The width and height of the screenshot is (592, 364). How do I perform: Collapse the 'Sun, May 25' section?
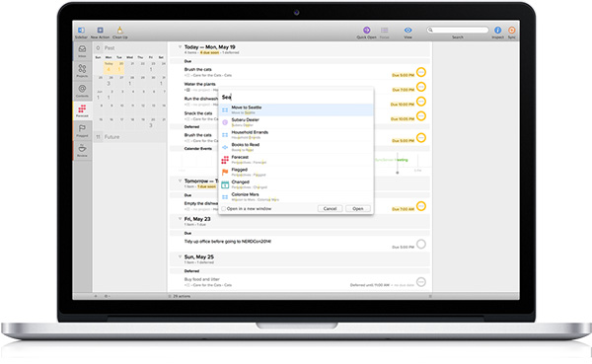181,256
